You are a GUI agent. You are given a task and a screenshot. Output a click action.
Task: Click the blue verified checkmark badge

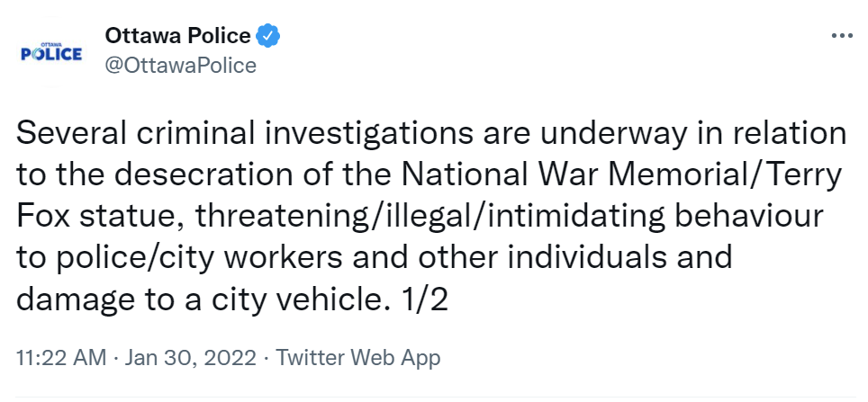267,36
